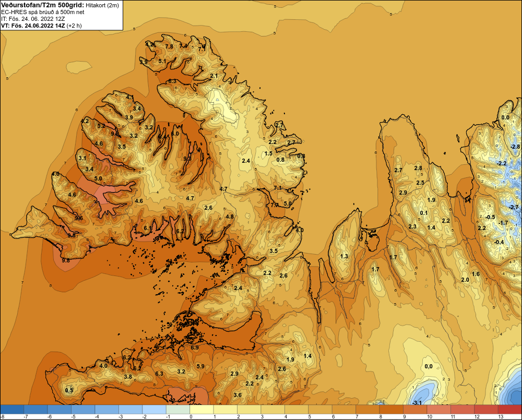Click the 7.8 temperature value
The width and height of the screenshot is (522, 420).
[169, 46]
